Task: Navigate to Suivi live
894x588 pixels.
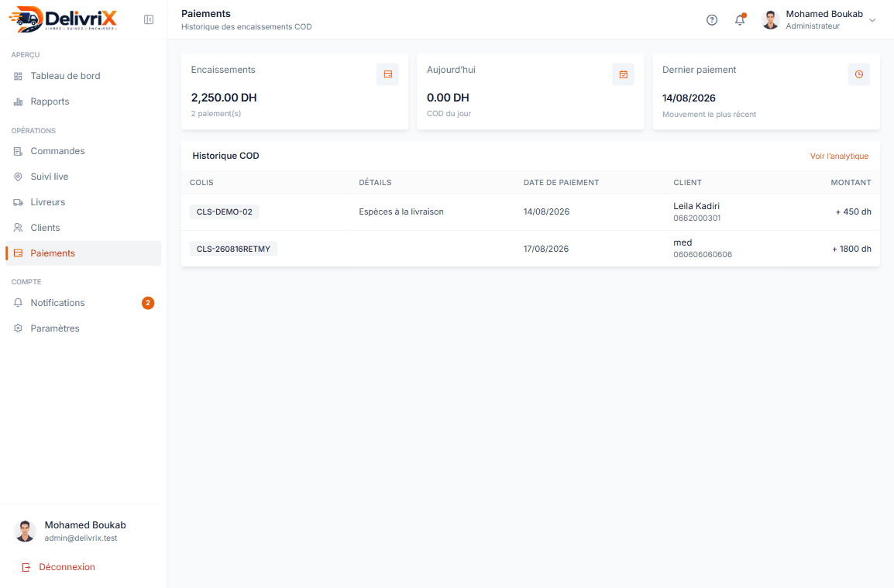Action: pos(83,177)
